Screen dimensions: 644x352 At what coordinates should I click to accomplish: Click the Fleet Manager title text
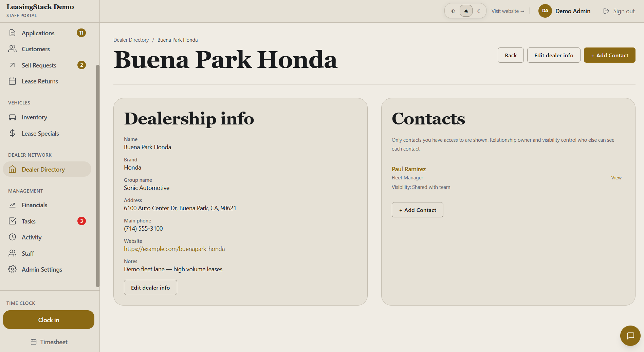[x=407, y=177]
